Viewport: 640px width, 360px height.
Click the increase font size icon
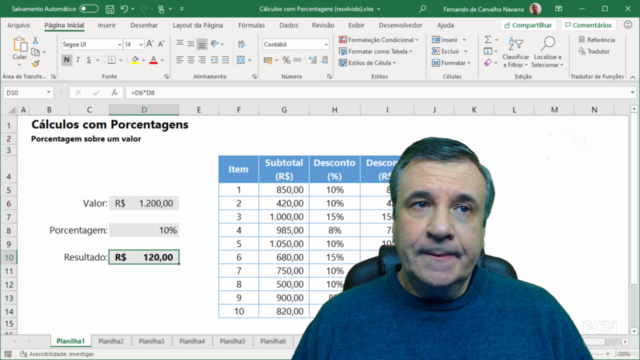pos(150,44)
